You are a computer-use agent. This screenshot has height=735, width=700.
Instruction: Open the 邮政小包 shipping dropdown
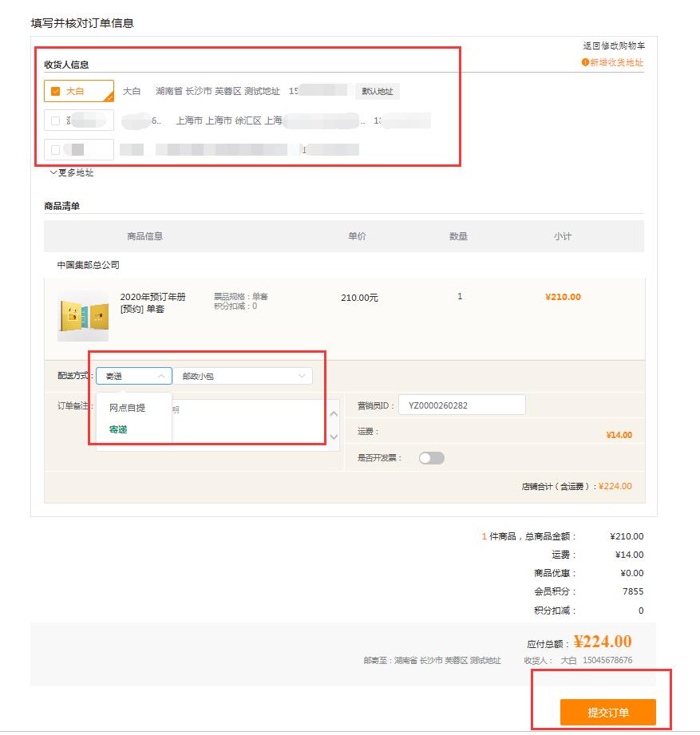243,375
